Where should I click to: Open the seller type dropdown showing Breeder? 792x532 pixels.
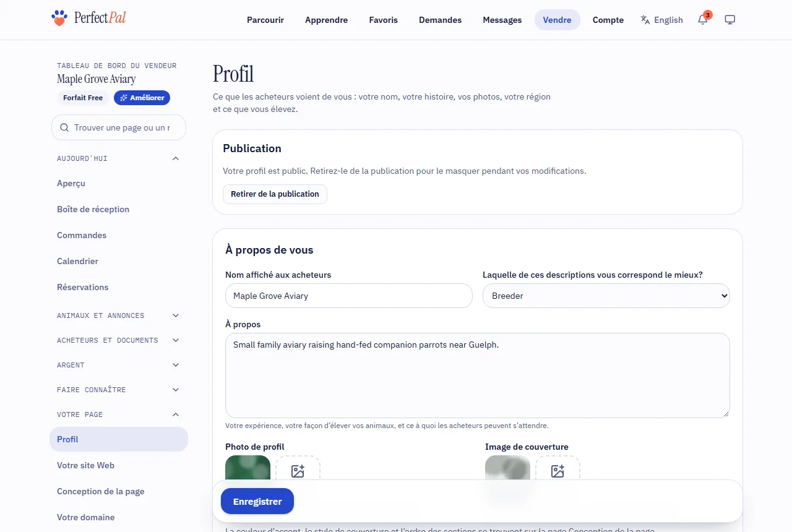coord(606,296)
